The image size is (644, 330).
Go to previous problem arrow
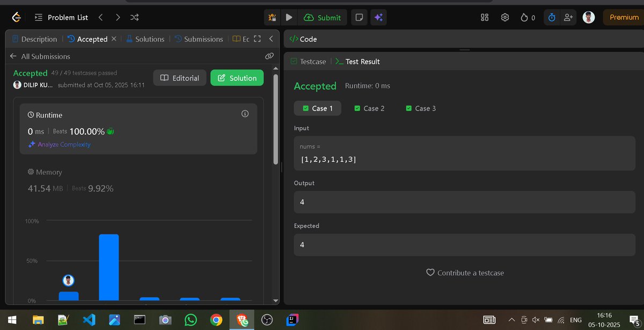point(100,17)
